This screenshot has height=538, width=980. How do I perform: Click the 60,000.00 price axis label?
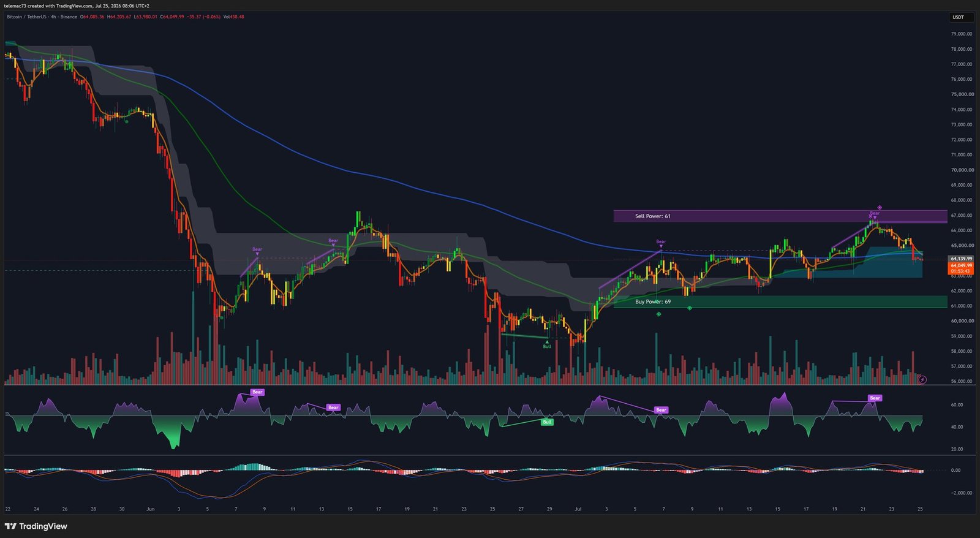pyautogui.click(x=962, y=320)
